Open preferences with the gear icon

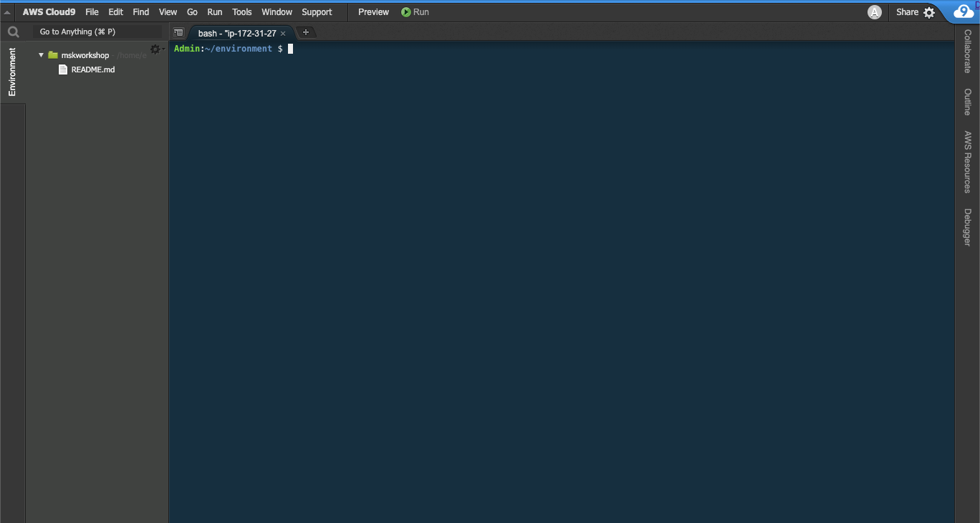929,12
